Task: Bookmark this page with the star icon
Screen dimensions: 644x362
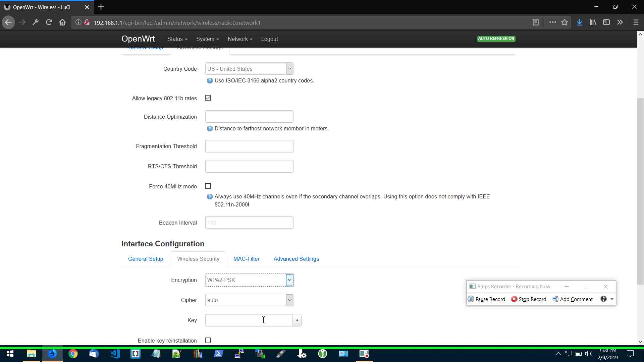Action: click(565, 22)
